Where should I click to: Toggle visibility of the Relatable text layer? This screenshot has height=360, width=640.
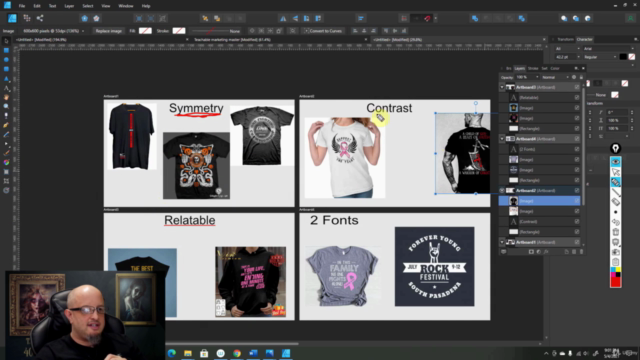pos(577,98)
